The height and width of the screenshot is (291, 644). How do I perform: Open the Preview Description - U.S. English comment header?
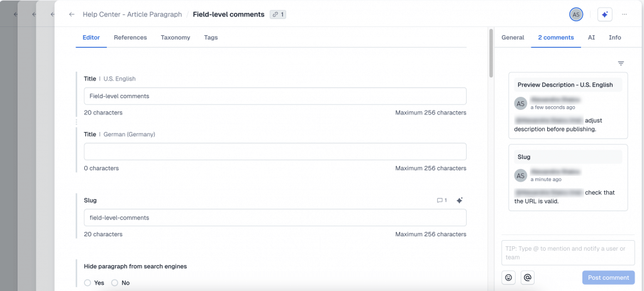568,85
